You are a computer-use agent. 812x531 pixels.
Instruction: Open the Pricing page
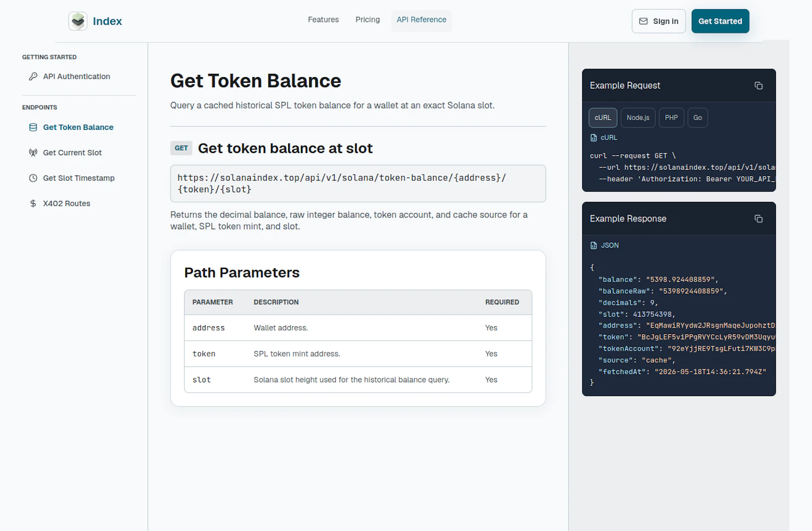tap(367, 20)
